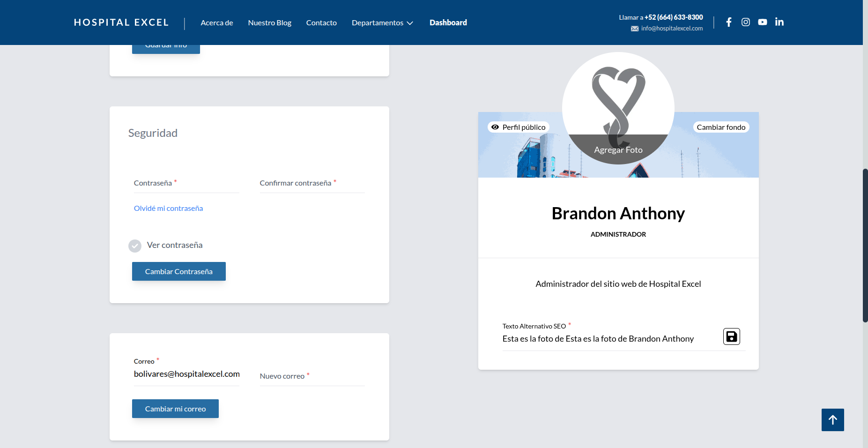The width and height of the screenshot is (868, 448).
Task: Click the email envelope icon in header
Action: [x=635, y=29]
